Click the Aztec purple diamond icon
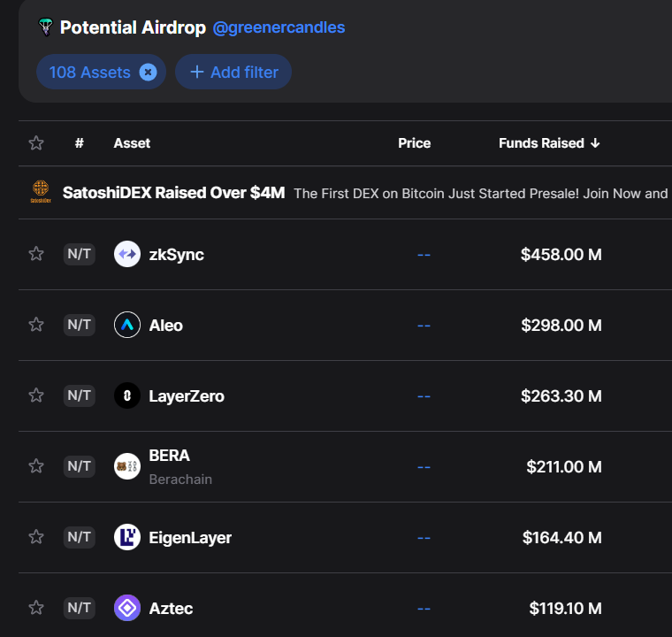672x637 pixels. 127,608
